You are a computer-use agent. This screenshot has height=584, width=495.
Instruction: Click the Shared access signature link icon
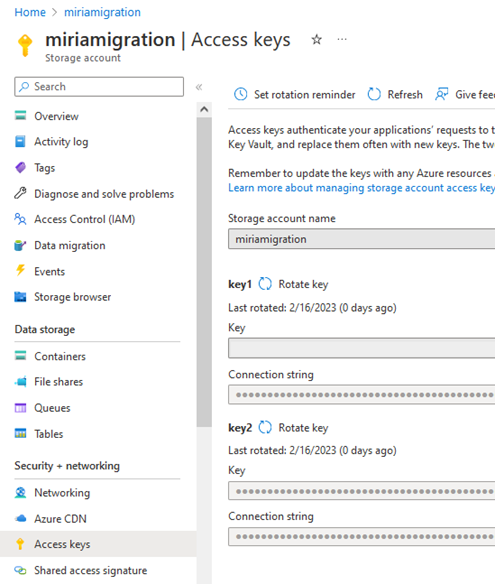pyautogui.click(x=20, y=570)
